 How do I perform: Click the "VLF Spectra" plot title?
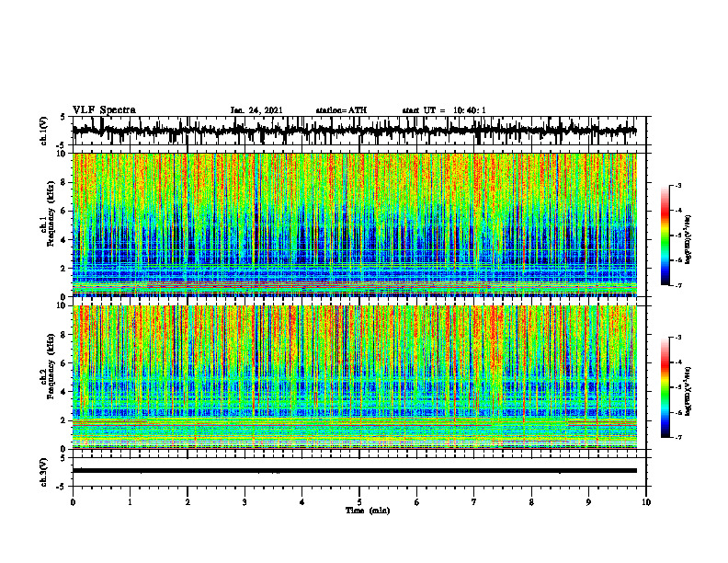104,109
